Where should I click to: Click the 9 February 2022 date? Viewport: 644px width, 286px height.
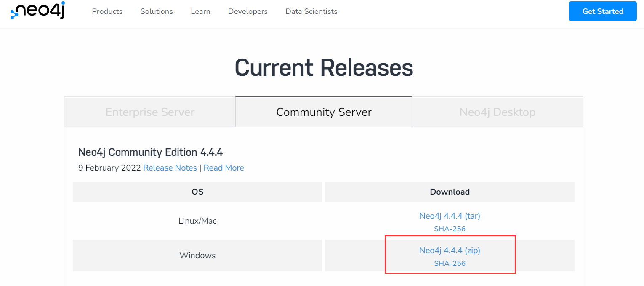pos(109,168)
